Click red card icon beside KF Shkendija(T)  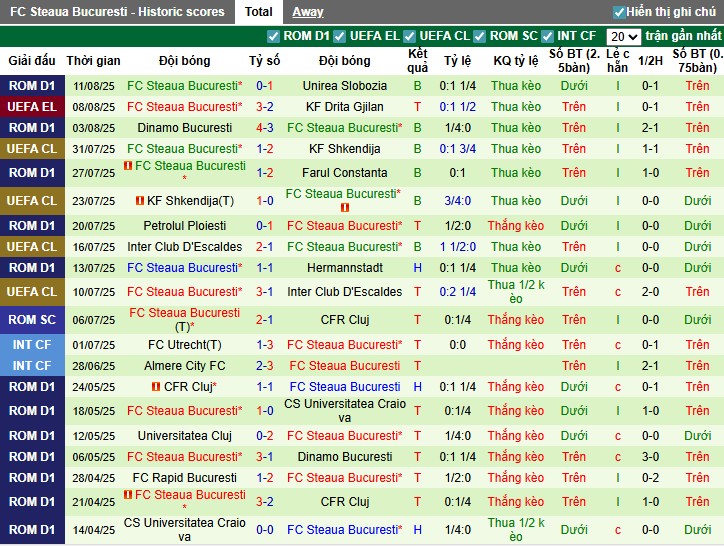click(140, 201)
